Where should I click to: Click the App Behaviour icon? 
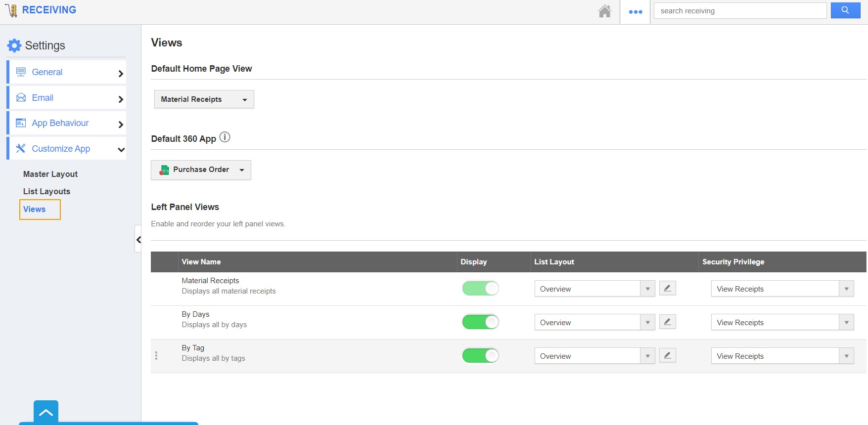[x=21, y=123]
